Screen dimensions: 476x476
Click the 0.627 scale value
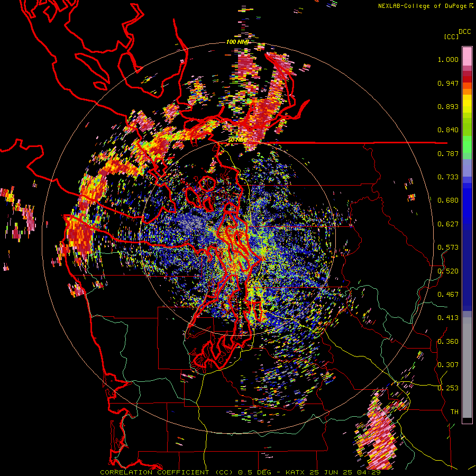click(448, 224)
